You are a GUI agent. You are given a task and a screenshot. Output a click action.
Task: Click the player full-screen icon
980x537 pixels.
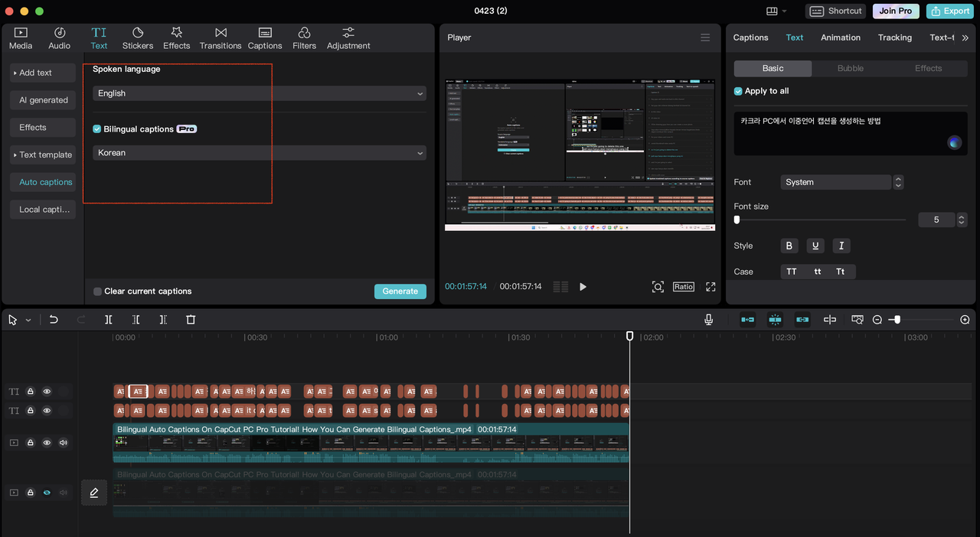pyautogui.click(x=710, y=287)
